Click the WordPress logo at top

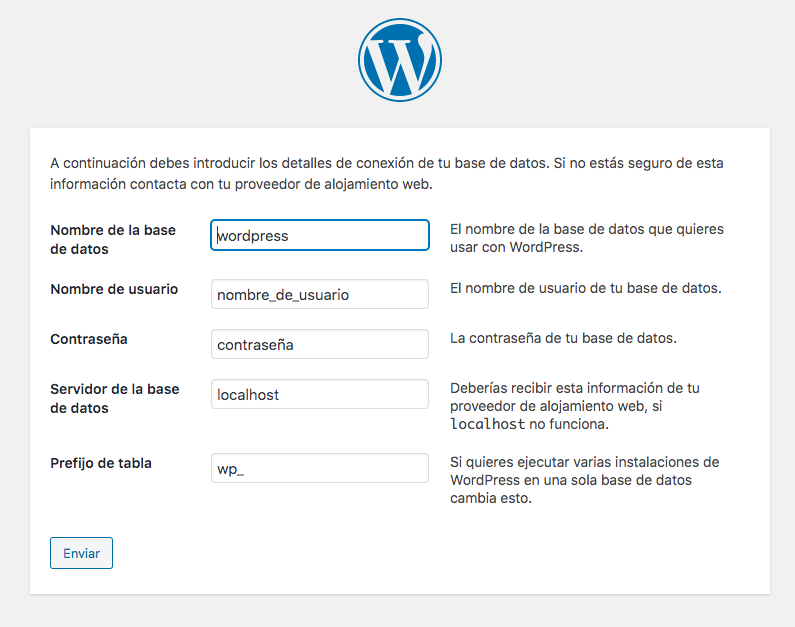point(400,60)
